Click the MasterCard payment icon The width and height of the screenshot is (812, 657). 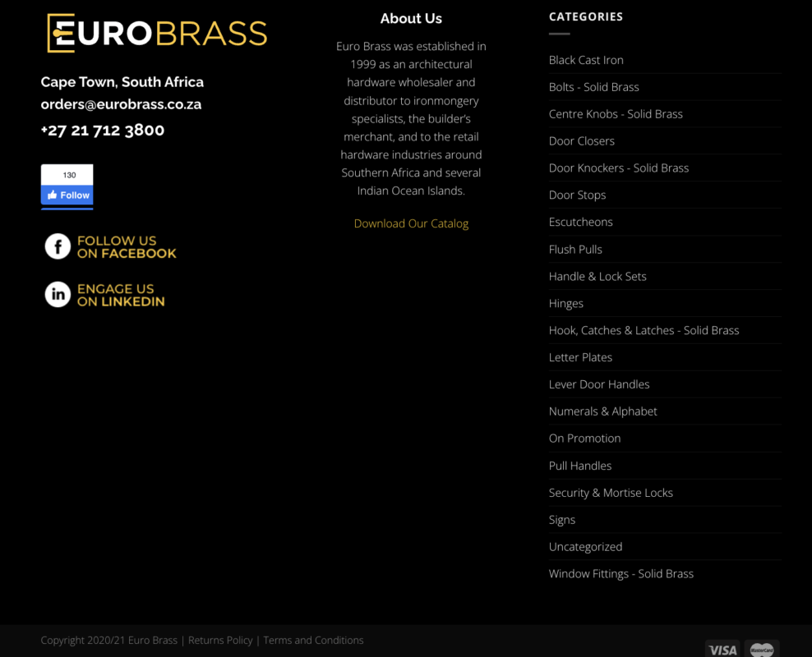(x=762, y=650)
